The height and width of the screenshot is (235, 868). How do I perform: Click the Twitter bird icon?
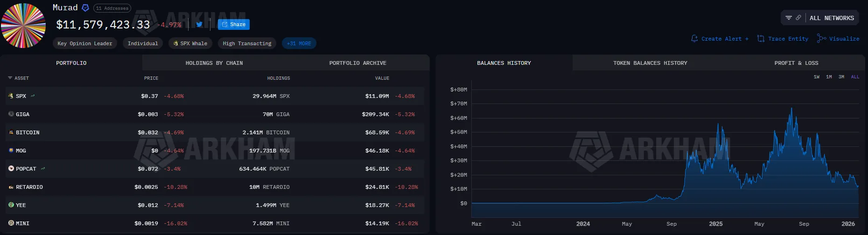pos(199,25)
